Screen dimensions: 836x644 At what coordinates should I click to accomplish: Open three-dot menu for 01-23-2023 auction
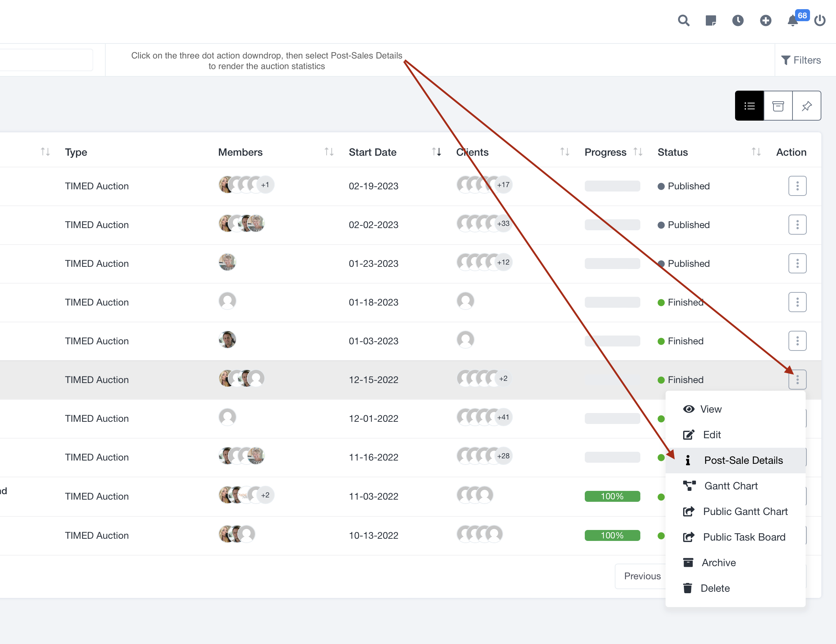pos(797,263)
